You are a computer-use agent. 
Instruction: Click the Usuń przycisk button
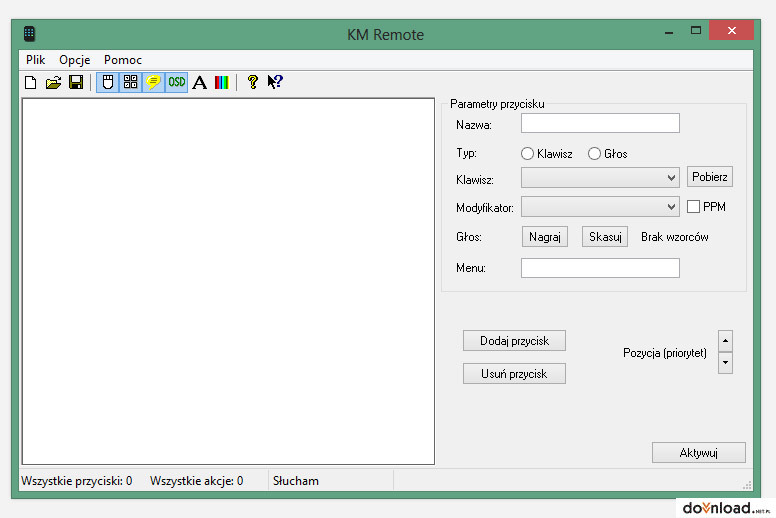[x=514, y=374]
